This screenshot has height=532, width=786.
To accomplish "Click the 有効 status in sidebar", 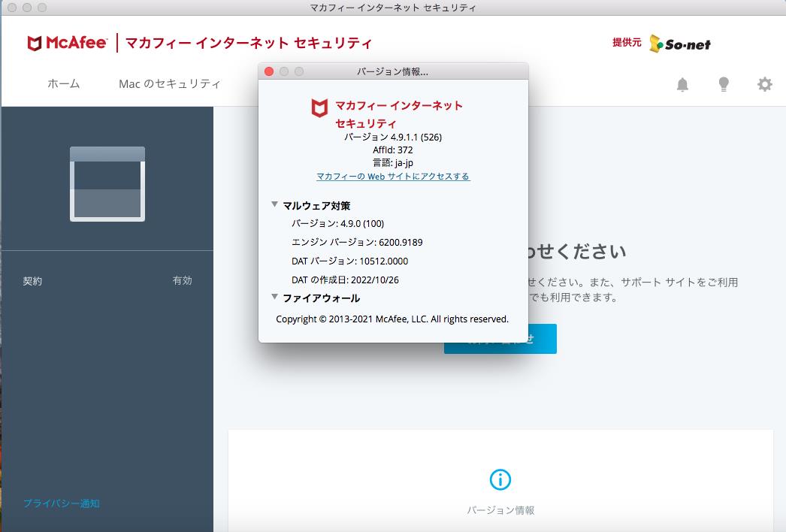I will [182, 280].
